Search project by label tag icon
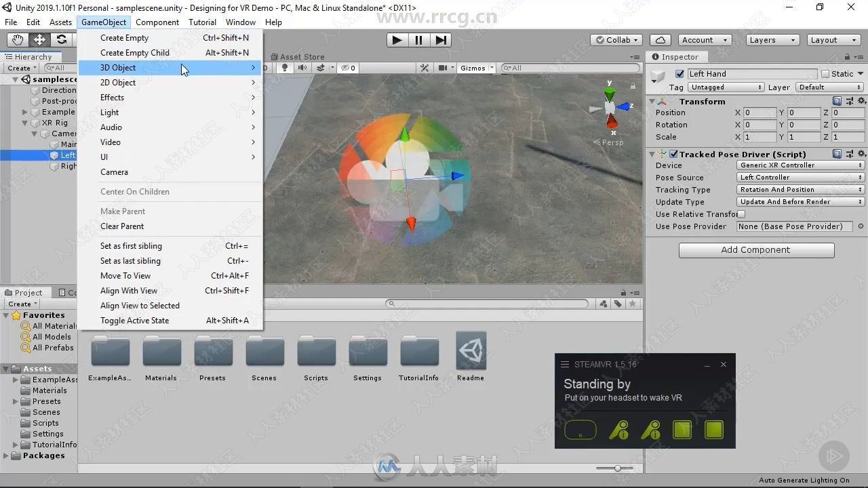The image size is (868, 488). pos(618,304)
